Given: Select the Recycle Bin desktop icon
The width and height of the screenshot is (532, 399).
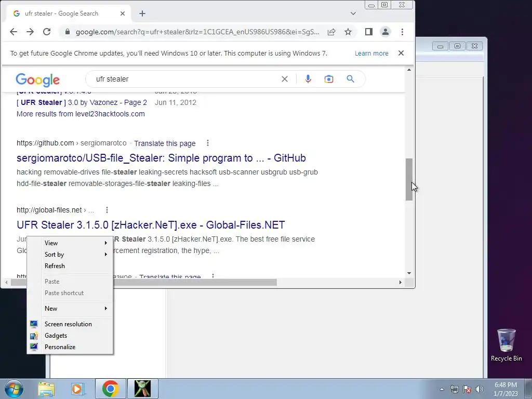Looking at the screenshot, I should [506, 345].
